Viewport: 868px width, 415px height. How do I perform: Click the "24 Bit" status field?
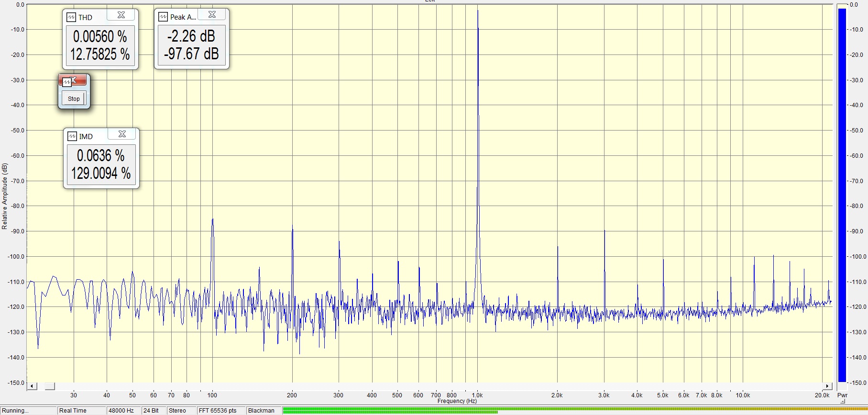(154, 410)
